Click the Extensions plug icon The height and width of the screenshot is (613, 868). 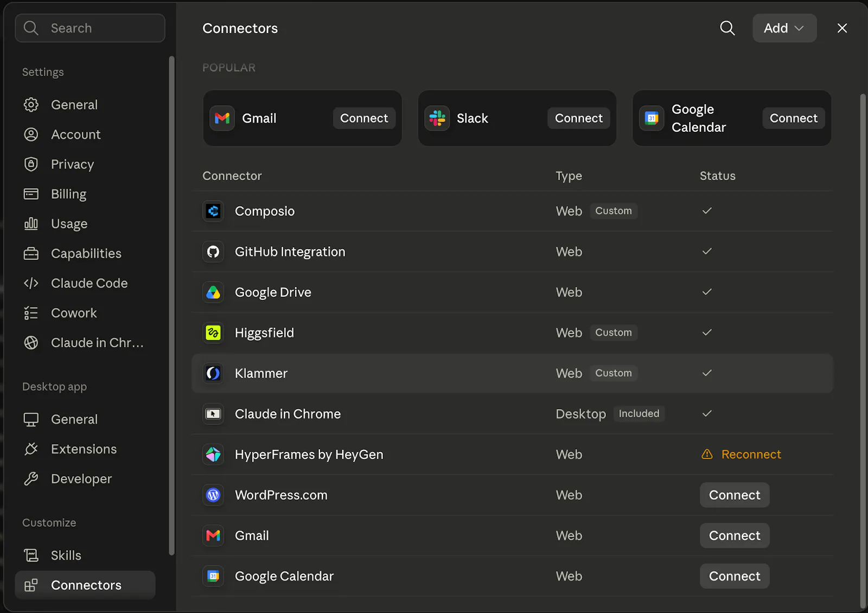(x=31, y=449)
